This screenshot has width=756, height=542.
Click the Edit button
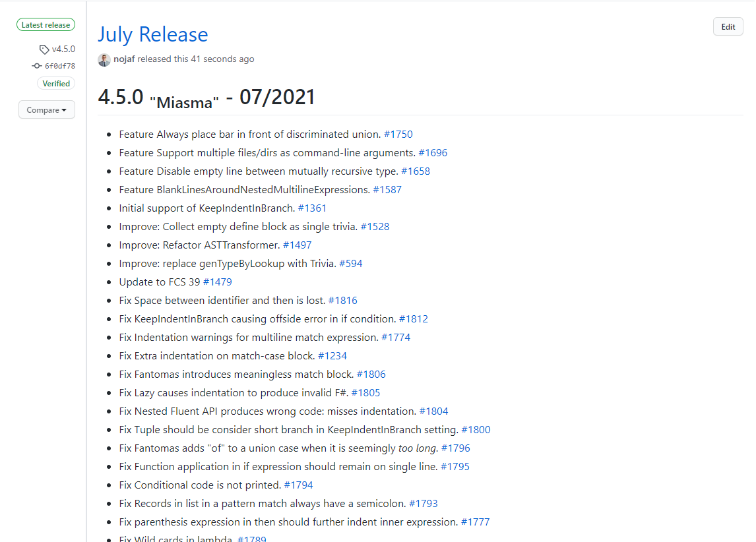(728, 27)
